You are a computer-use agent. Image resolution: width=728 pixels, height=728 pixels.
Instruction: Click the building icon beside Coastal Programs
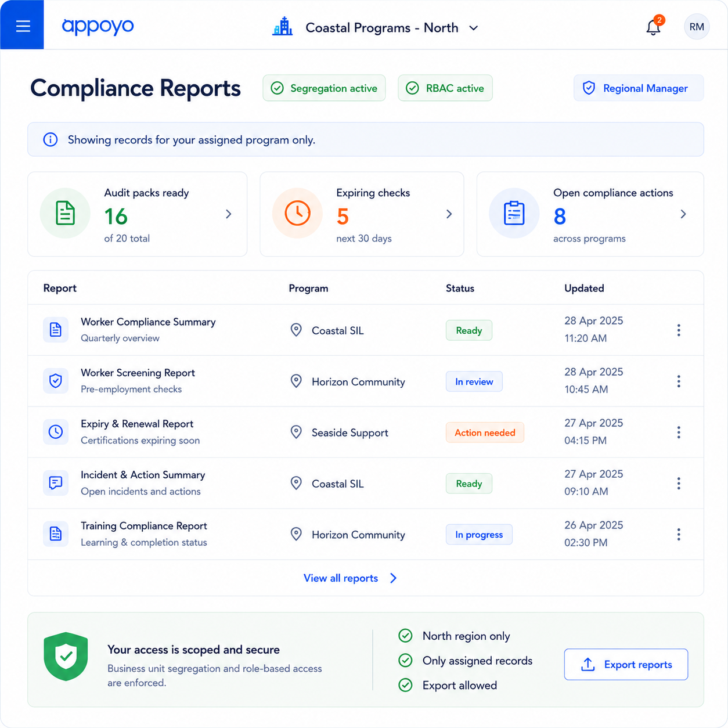point(283,27)
